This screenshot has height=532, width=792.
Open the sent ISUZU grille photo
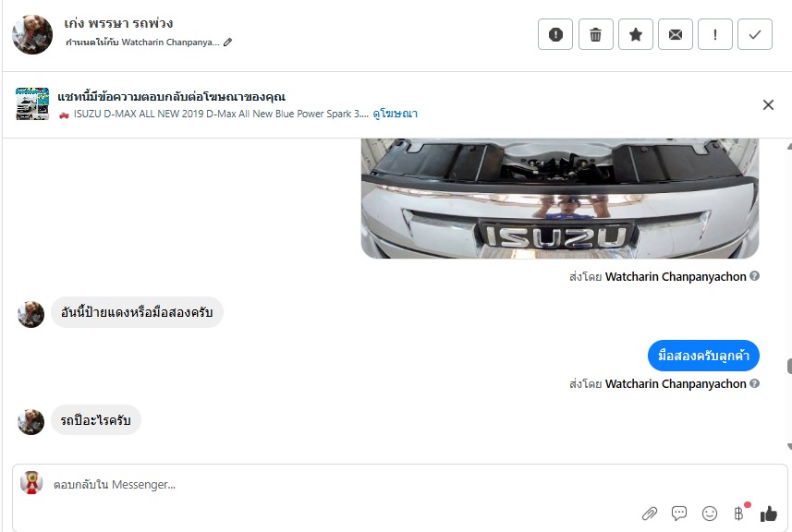click(x=560, y=199)
